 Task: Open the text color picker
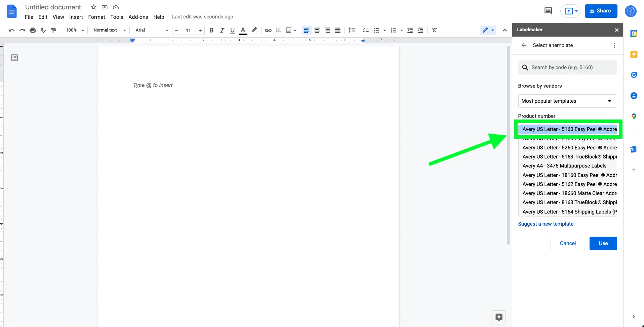point(243,30)
